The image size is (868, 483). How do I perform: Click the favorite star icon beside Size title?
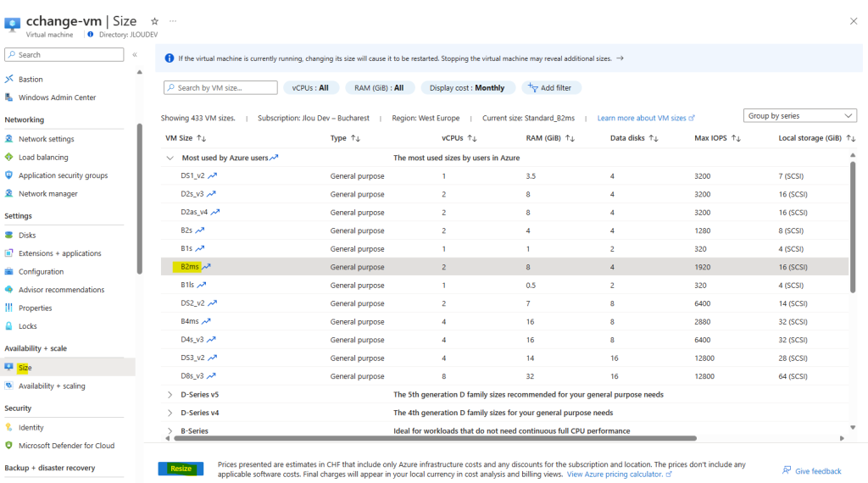tap(154, 21)
